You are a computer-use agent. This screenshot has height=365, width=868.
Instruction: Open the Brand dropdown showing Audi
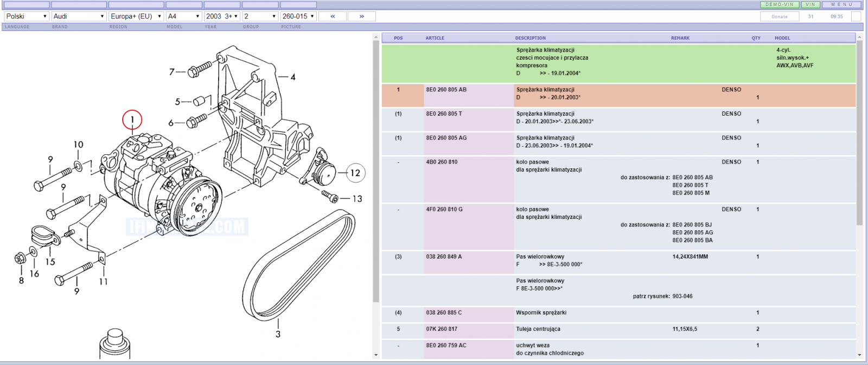coord(79,16)
